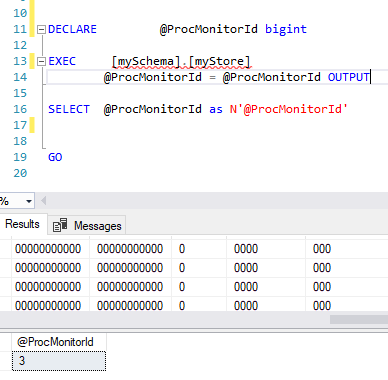
Task: Click the @ProcMonitorId variable on line 11
Action: tap(209, 29)
